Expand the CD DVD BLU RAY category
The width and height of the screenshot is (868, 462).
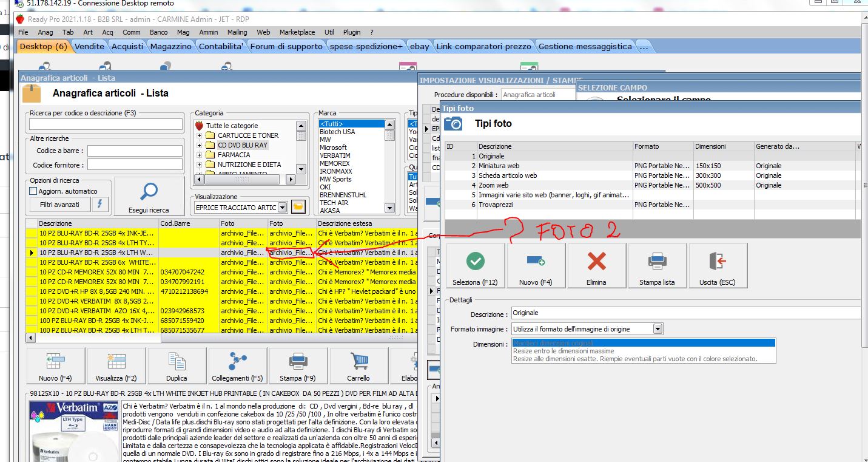click(x=199, y=145)
